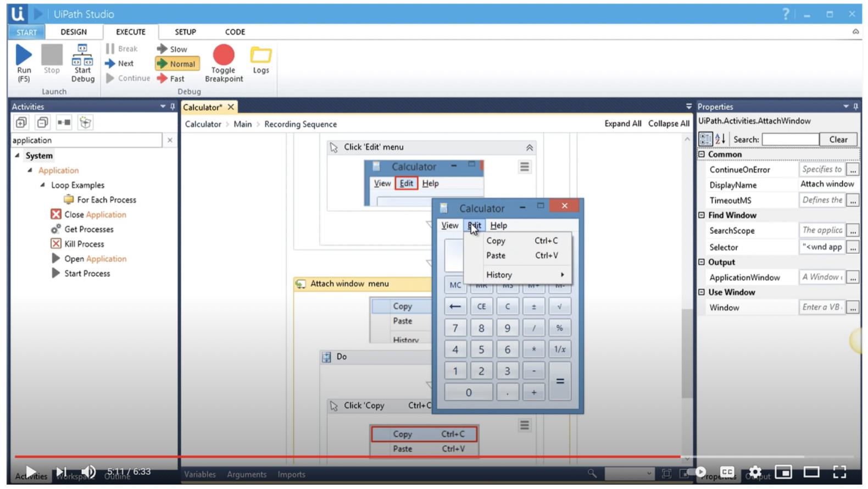
Task: Switch to the SETUP ribbon tab
Action: click(185, 32)
